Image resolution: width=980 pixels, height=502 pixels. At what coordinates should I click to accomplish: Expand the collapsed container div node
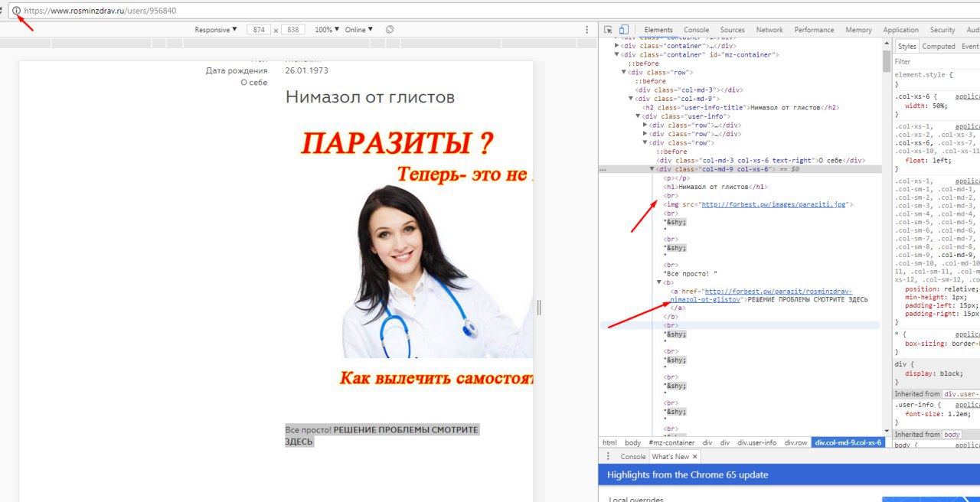click(x=617, y=46)
